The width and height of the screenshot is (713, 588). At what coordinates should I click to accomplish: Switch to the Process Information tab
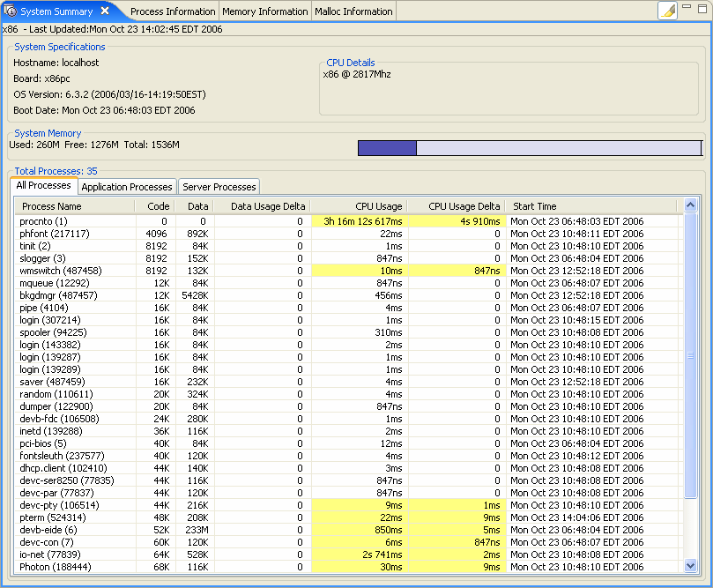click(172, 11)
